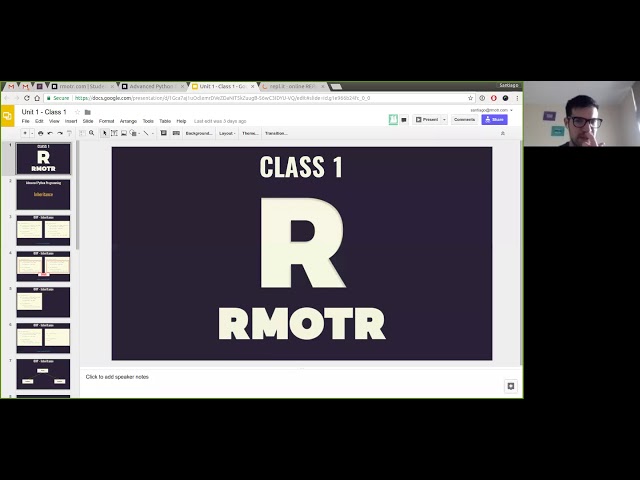Click the Comments button

(464, 120)
